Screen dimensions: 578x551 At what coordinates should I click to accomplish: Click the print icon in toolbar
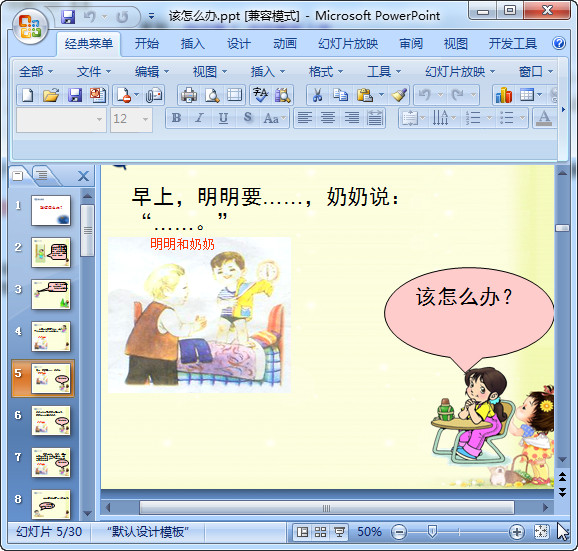(x=189, y=95)
